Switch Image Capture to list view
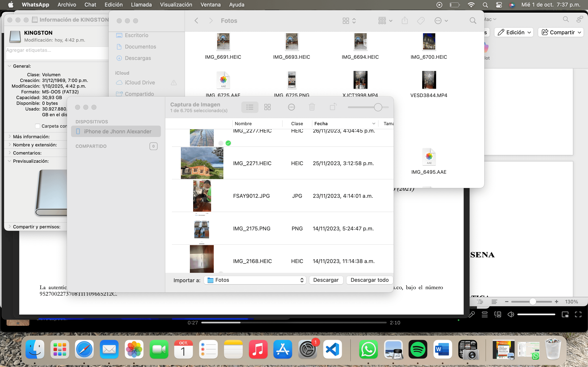This screenshot has height=367, width=588. pos(249,107)
